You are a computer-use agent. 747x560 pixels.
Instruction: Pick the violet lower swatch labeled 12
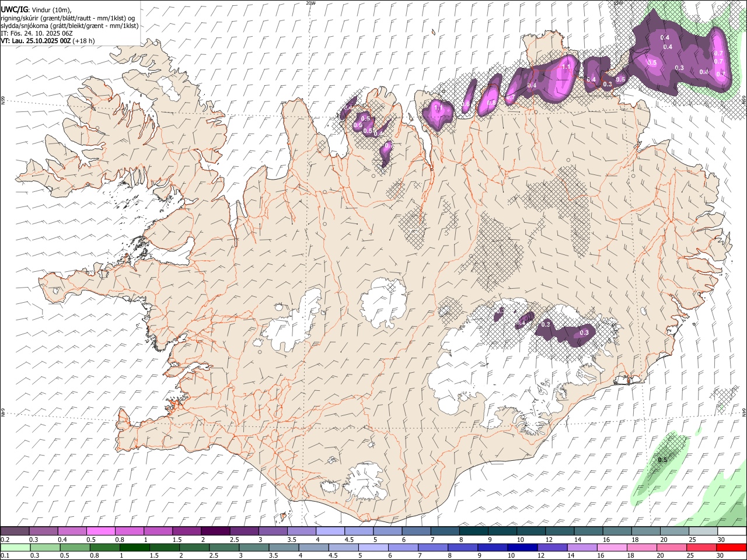click(x=552, y=547)
